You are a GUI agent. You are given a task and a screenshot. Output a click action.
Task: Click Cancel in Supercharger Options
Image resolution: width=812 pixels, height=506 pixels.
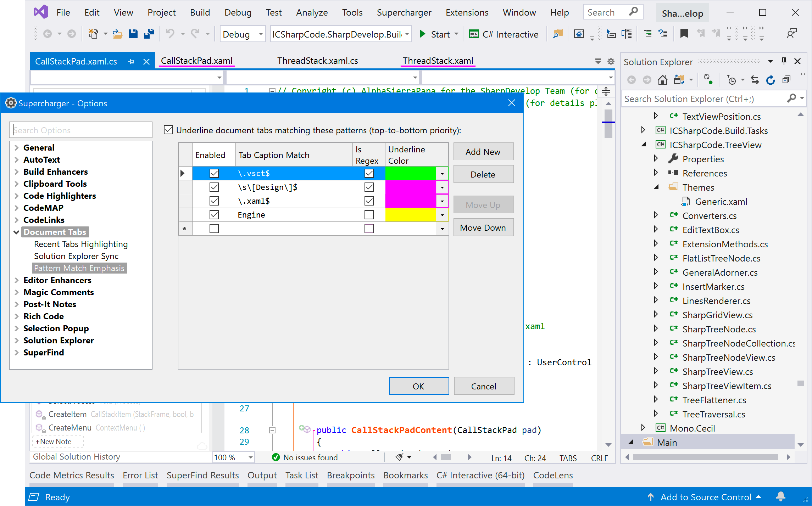484,386
